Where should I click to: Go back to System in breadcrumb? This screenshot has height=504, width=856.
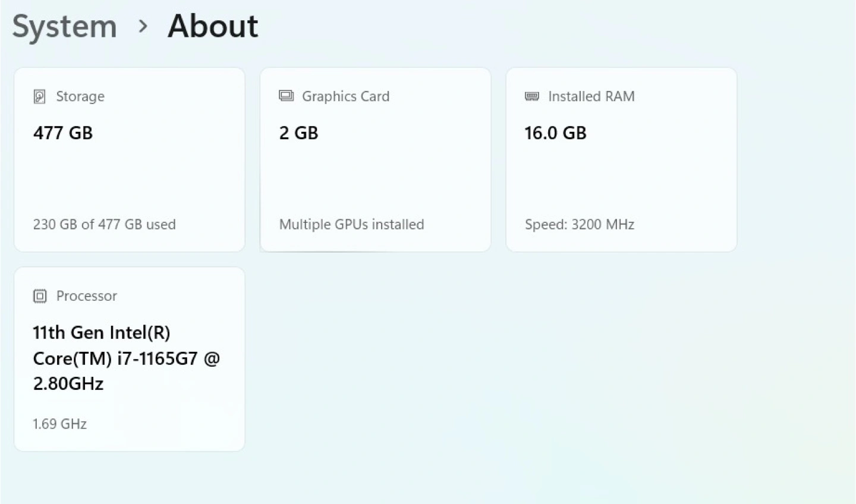pyautogui.click(x=65, y=27)
